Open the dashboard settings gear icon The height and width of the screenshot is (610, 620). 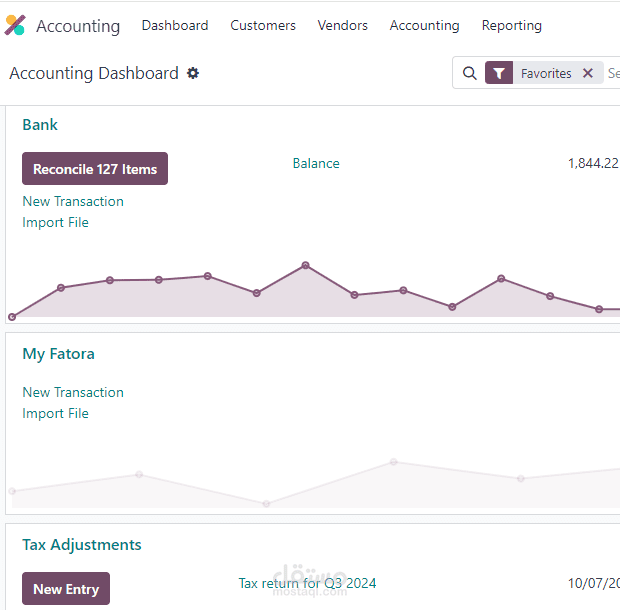tap(193, 73)
